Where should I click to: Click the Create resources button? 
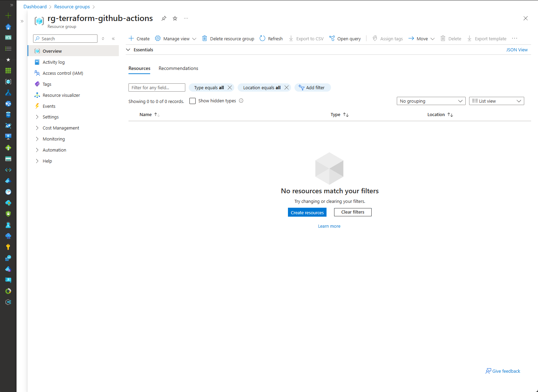(307, 213)
